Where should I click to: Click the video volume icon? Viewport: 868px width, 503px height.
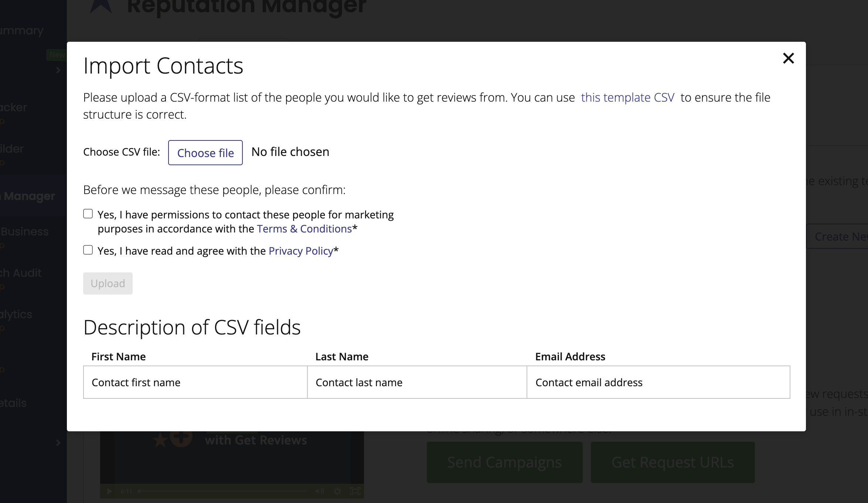point(320,491)
